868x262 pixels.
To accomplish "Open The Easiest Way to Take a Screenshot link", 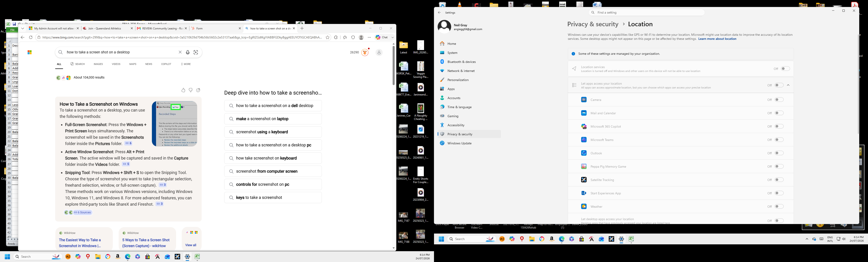I will (80, 243).
